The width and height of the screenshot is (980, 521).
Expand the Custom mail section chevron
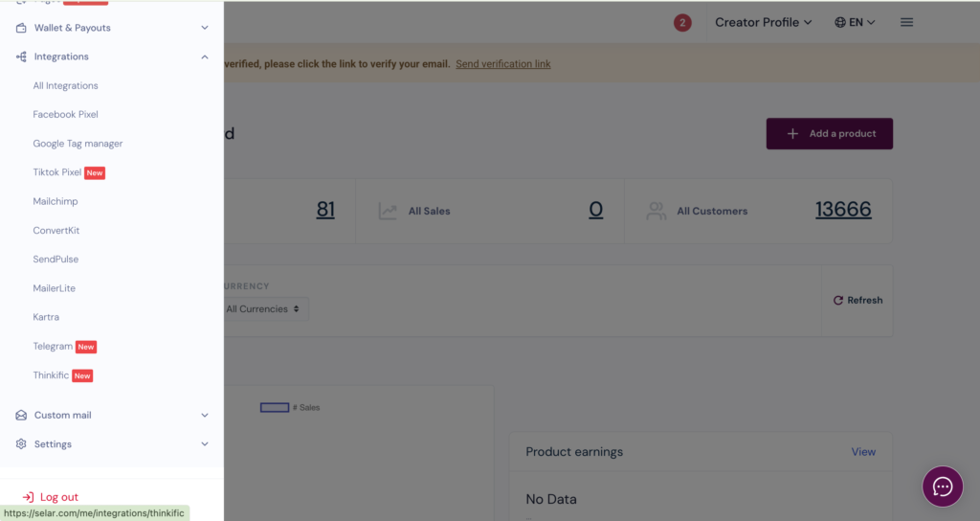[x=205, y=415]
